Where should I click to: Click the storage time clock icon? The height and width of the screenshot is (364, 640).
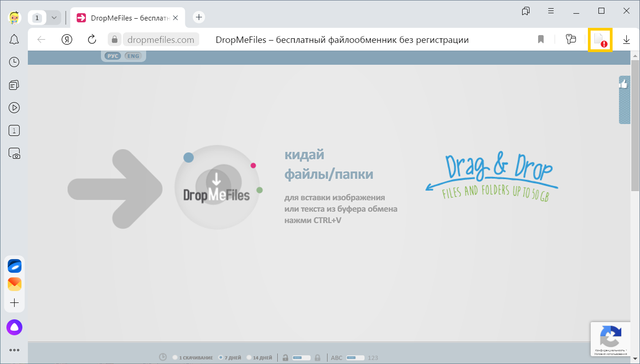pyautogui.click(x=163, y=357)
